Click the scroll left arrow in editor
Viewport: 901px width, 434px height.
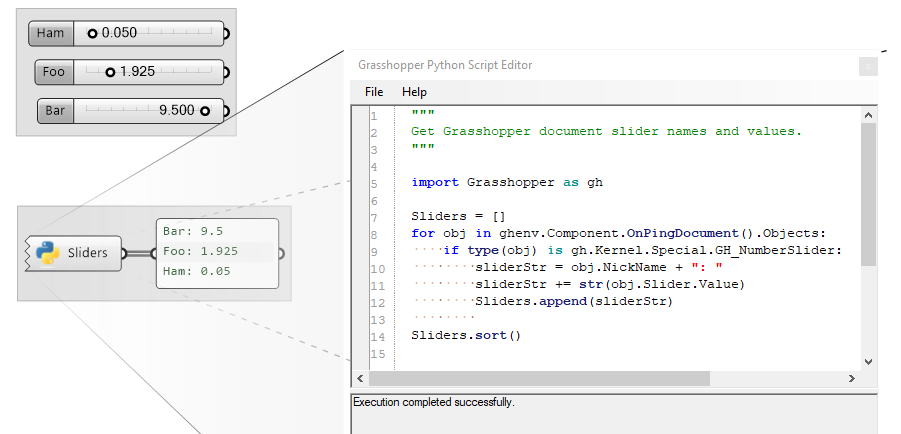(x=360, y=378)
